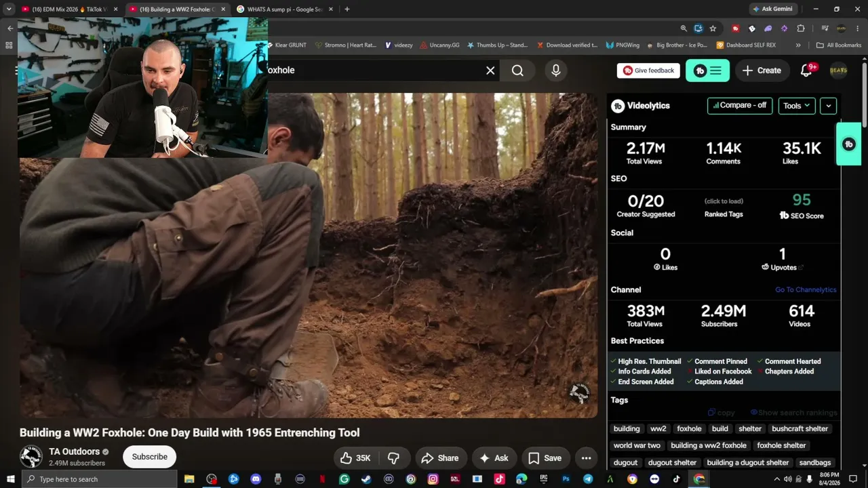Click the TA Outdoors channel avatar

tap(31, 457)
